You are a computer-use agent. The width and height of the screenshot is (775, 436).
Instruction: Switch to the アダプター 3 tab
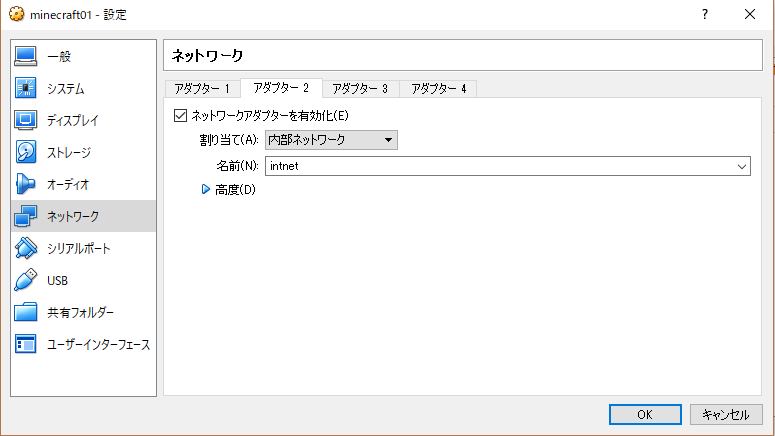(360, 89)
